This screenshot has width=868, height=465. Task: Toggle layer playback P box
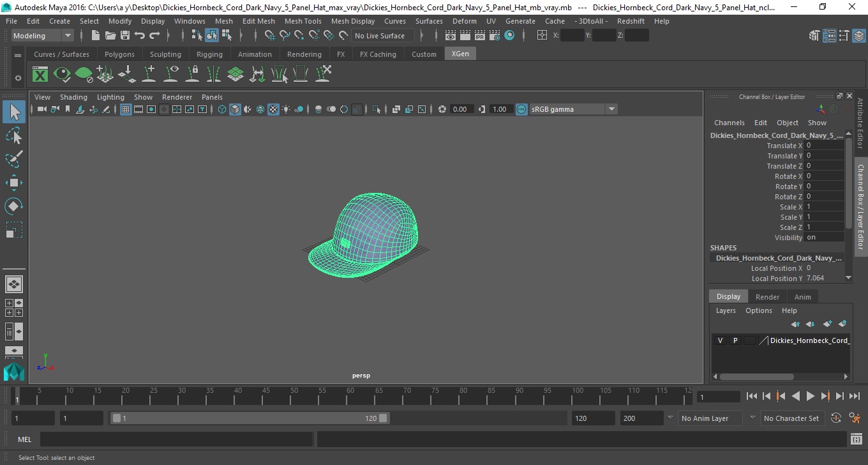[x=735, y=340]
